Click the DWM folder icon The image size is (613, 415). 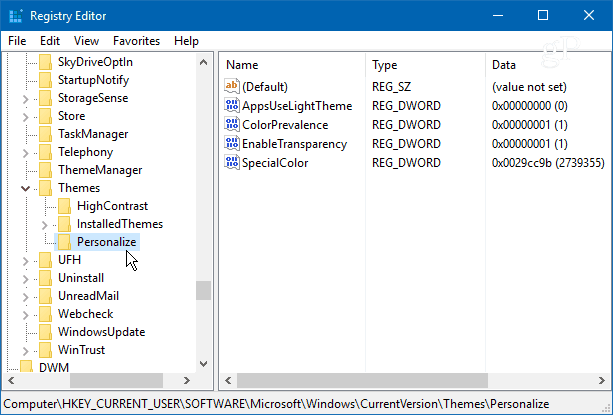[27, 367]
